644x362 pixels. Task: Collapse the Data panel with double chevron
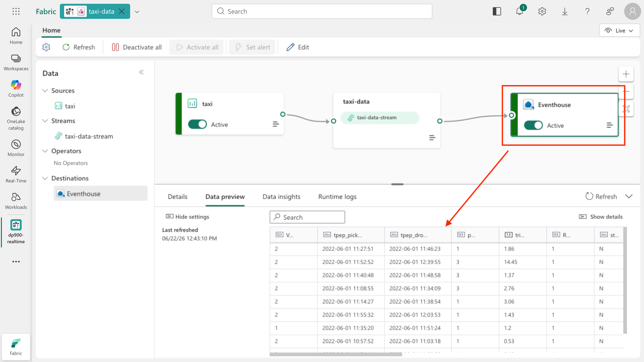141,72
